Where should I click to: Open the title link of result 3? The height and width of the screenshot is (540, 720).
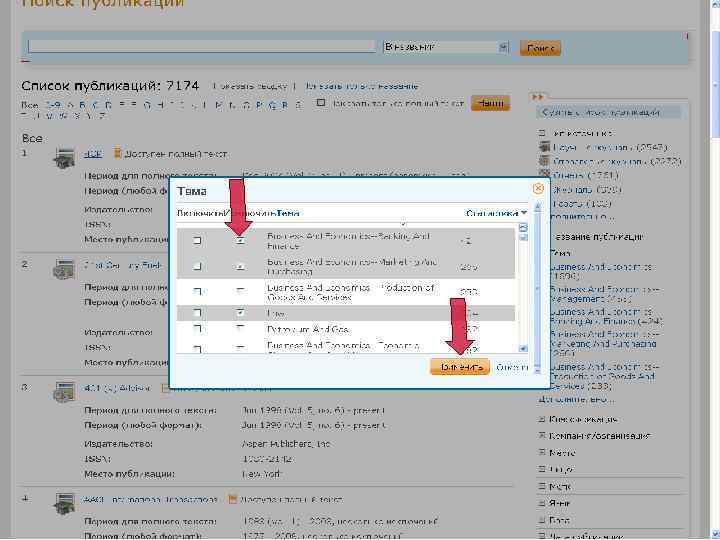[117, 388]
